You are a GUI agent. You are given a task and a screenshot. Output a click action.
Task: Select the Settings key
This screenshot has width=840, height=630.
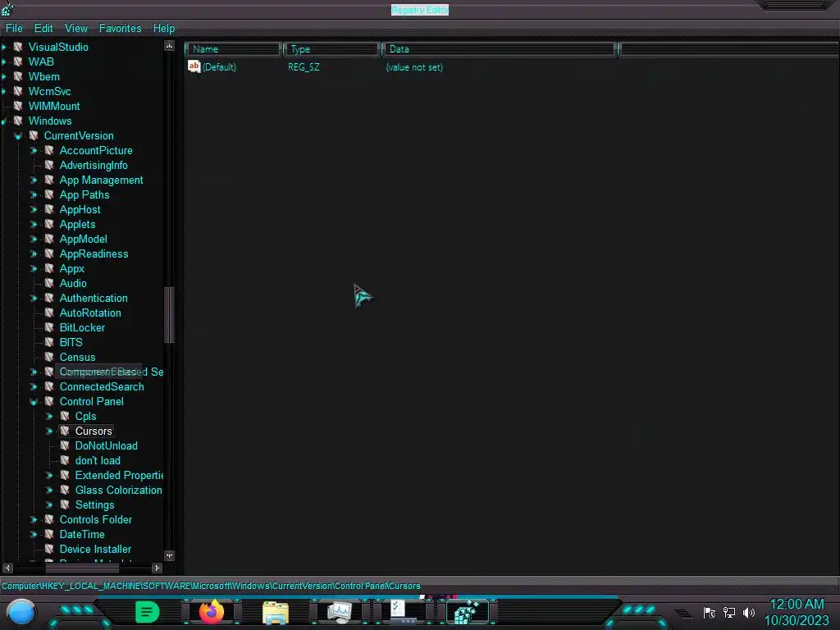(x=95, y=504)
